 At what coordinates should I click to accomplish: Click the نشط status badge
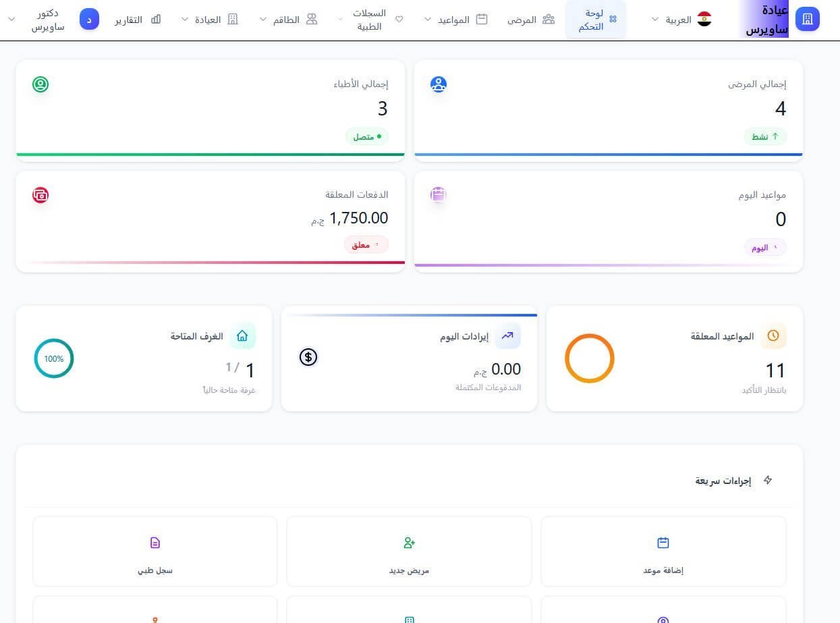pyautogui.click(x=765, y=136)
